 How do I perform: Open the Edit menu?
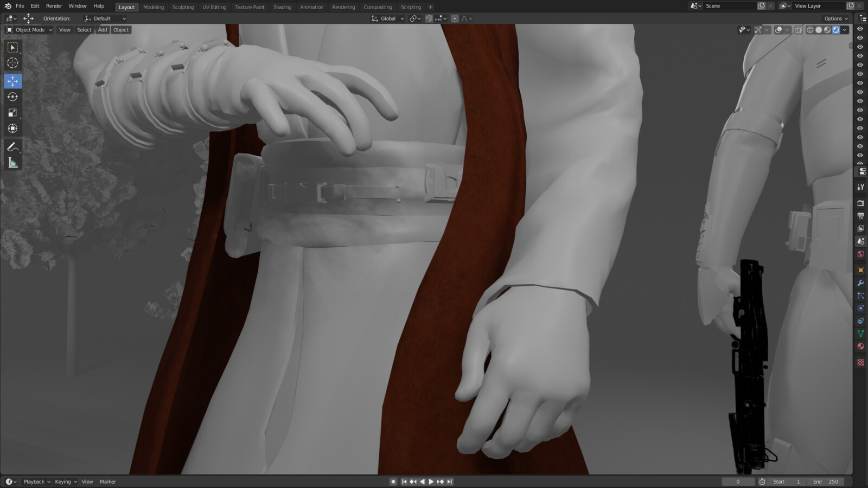[35, 6]
